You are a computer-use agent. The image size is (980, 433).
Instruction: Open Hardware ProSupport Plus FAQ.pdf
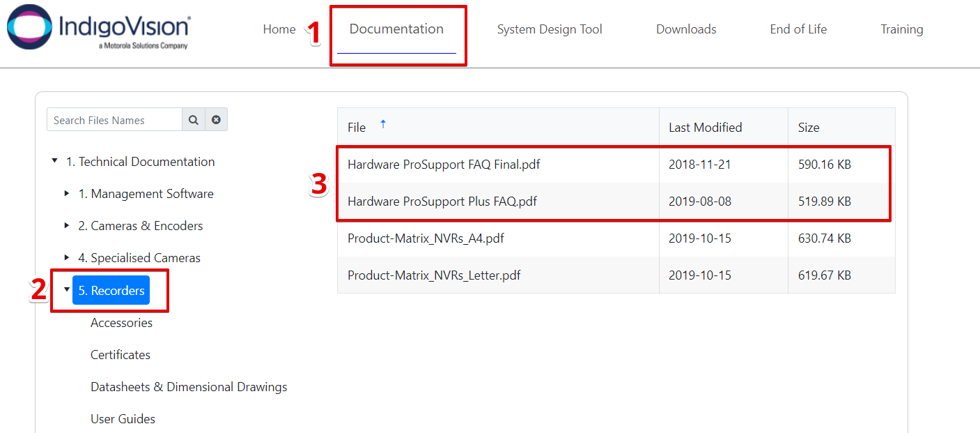coord(442,202)
